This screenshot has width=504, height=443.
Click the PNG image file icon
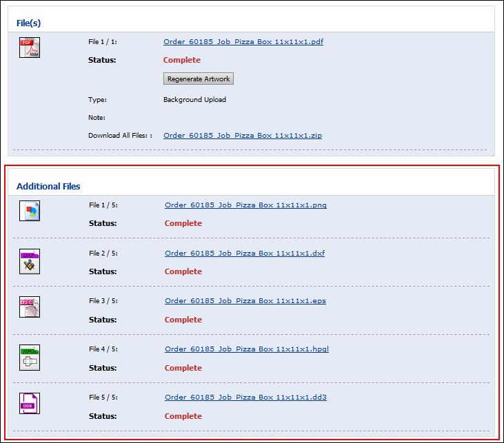click(x=30, y=211)
